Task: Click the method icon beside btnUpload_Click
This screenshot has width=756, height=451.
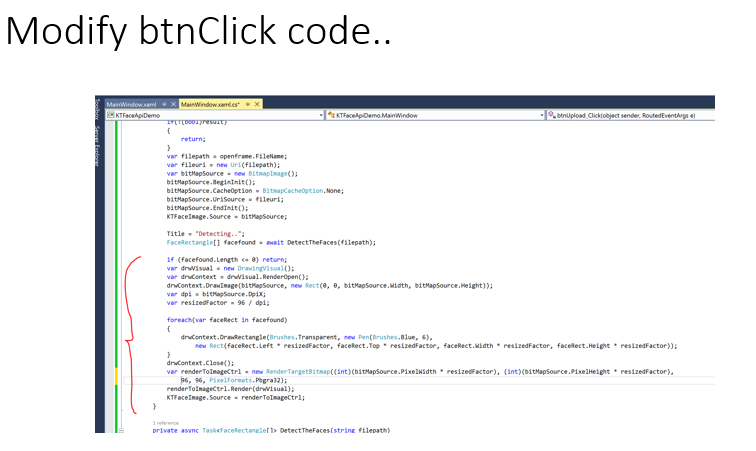Action: [551, 116]
